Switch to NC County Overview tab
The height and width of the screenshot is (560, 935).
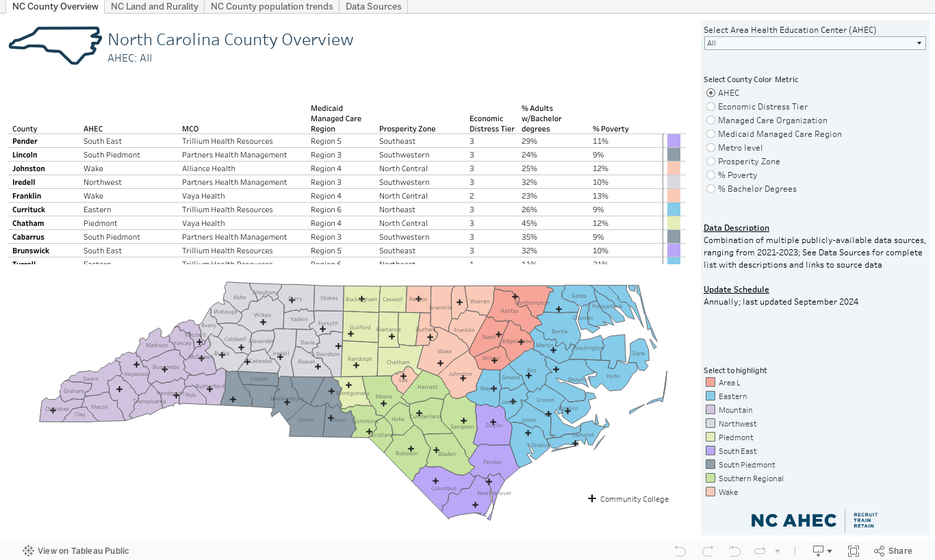[55, 7]
